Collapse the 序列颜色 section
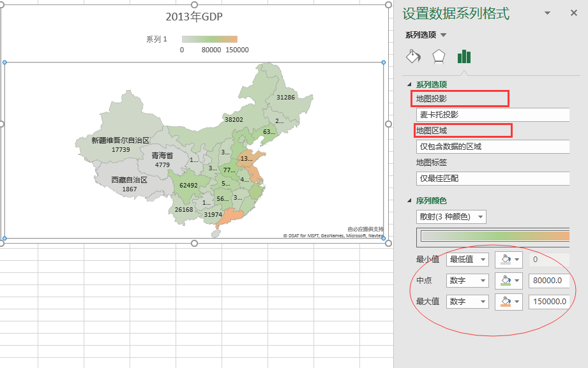The image size is (588, 368). pyautogui.click(x=409, y=201)
